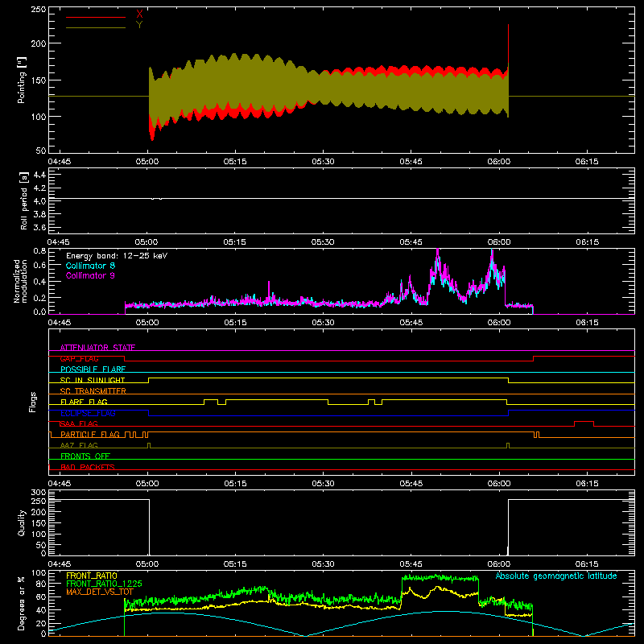Screen dimensions: 644x644
Task: Click the red spike near 06:00 in Pointing plot
Action: tap(509, 43)
